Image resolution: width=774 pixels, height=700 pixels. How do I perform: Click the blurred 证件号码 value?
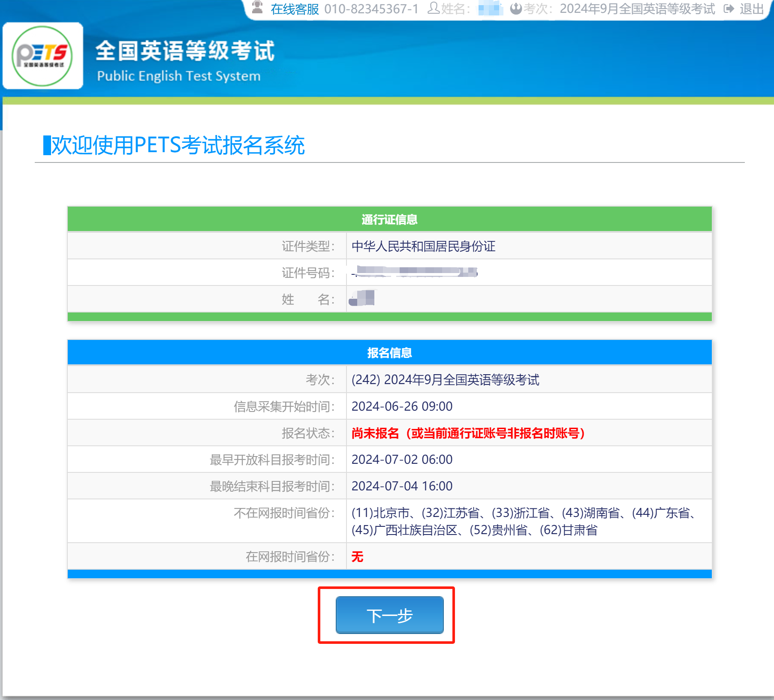coord(414,272)
